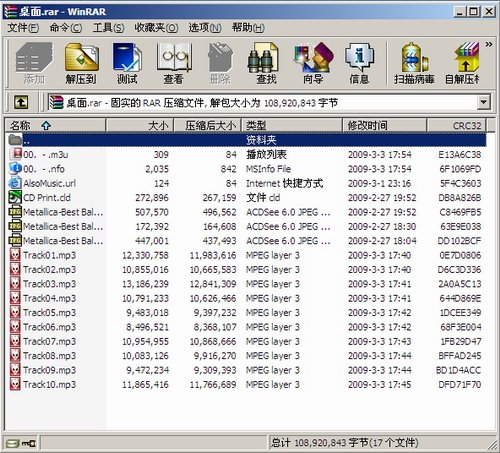Click the date 2009-3-1 23:16 cell

pyautogui.click(x=379, y=183)
